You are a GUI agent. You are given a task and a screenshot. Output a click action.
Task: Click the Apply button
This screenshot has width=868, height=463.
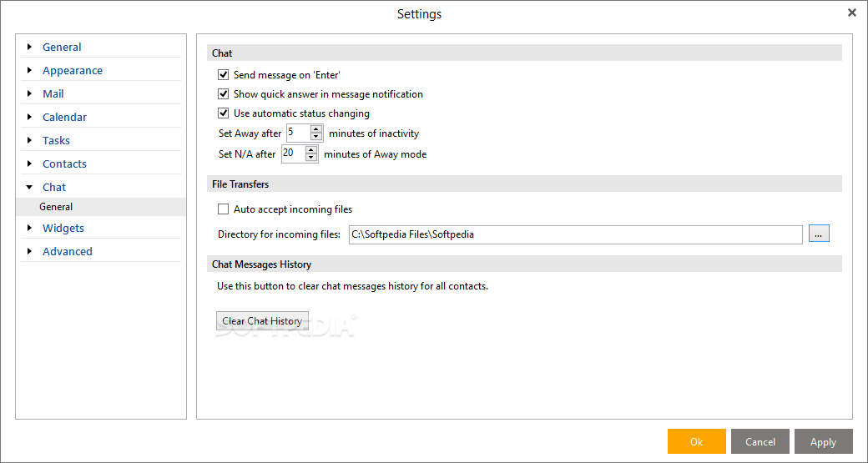point(823,441)
